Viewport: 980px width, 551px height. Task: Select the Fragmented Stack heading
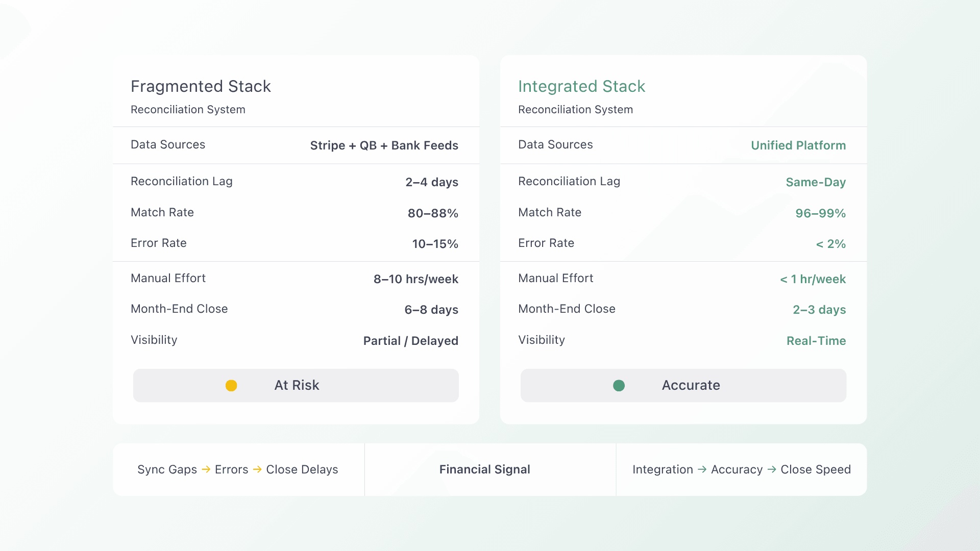point(201,86)
